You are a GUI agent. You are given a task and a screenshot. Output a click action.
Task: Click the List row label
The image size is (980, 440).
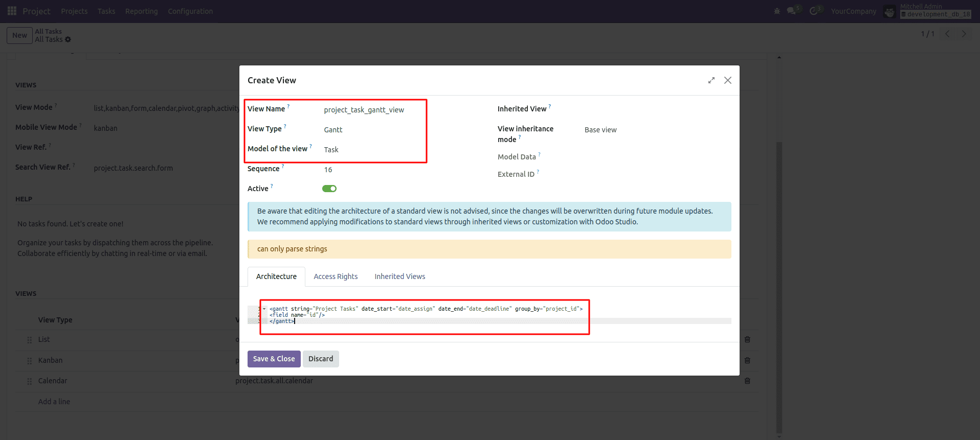(44, 339)
